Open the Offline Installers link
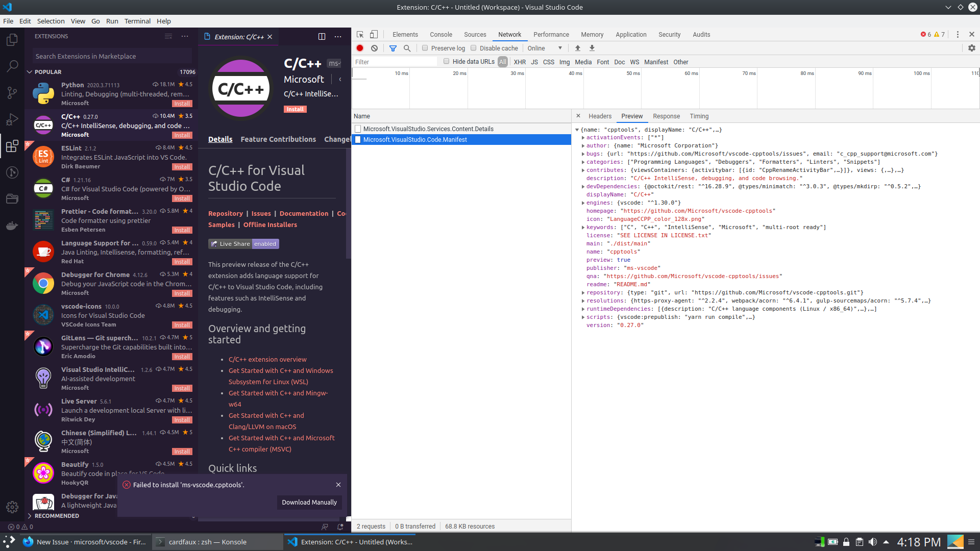 click(x=270, y=225)
